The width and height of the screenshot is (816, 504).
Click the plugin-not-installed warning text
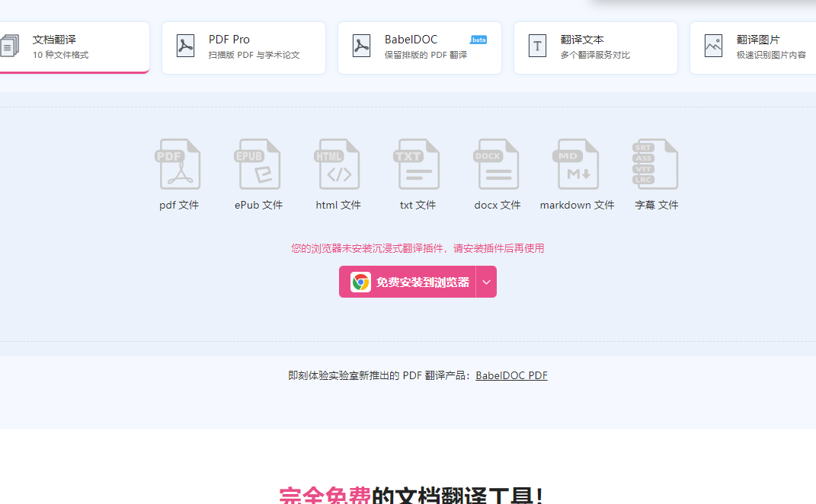click(x=418, y=248)
